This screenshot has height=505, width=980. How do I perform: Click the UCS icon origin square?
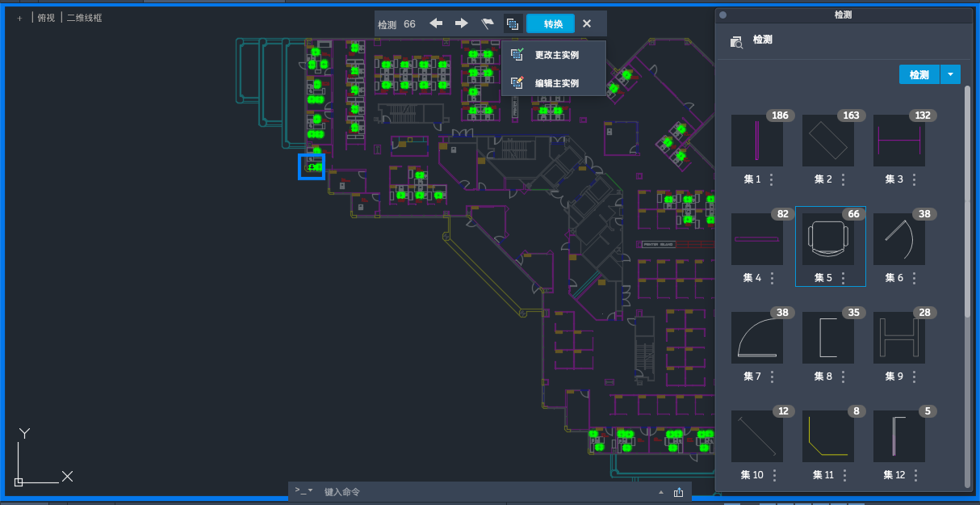tap(19, 482)
